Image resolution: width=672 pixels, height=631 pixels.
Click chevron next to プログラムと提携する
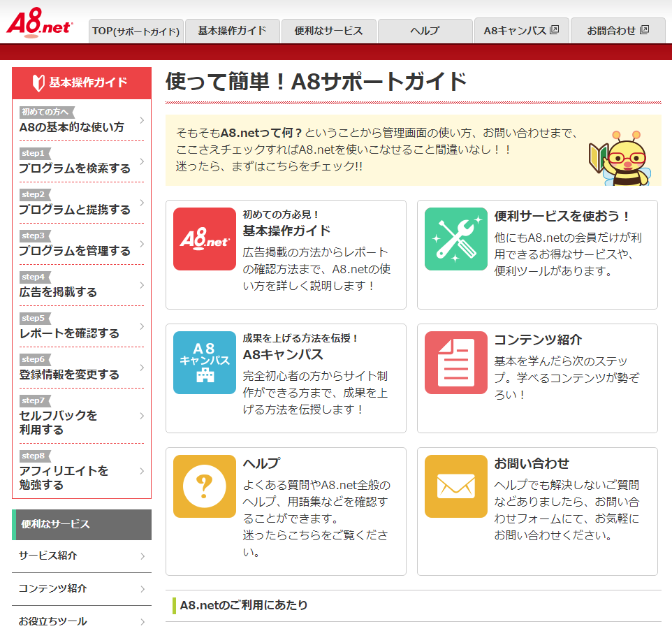(x=142, y=203)
